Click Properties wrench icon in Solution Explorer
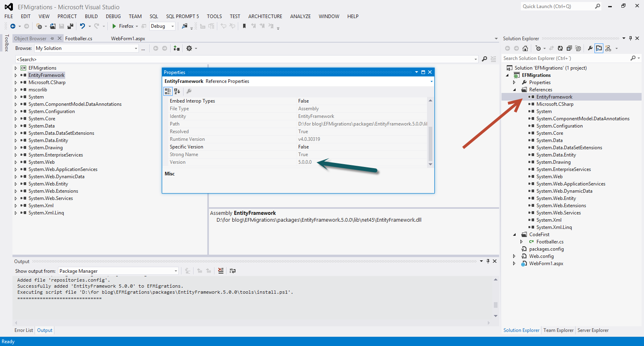Viewport: 644px width, 346px height. pyautogui.click(x=590, y=48)
